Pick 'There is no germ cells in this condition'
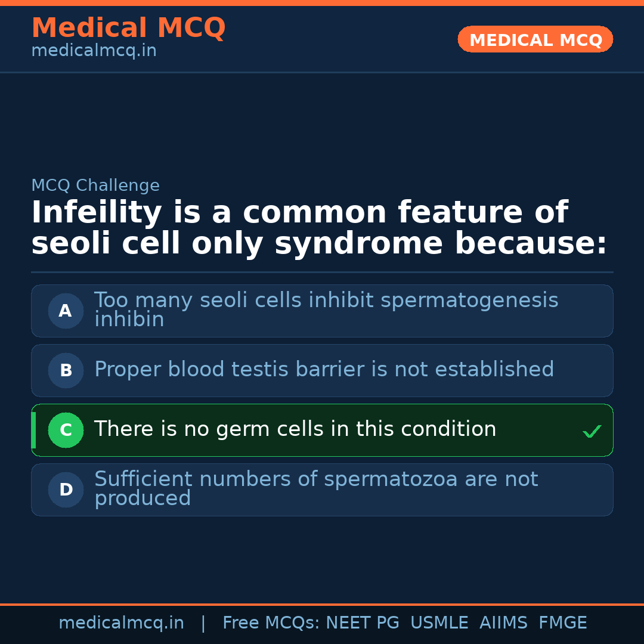The width and height of the screenshot is (644, 644). pos(295,429)
